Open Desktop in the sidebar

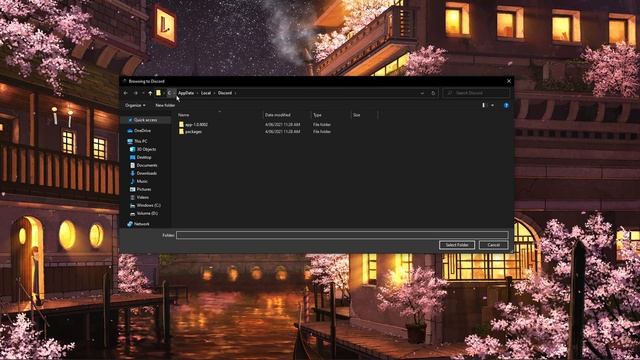coord(144,157)
